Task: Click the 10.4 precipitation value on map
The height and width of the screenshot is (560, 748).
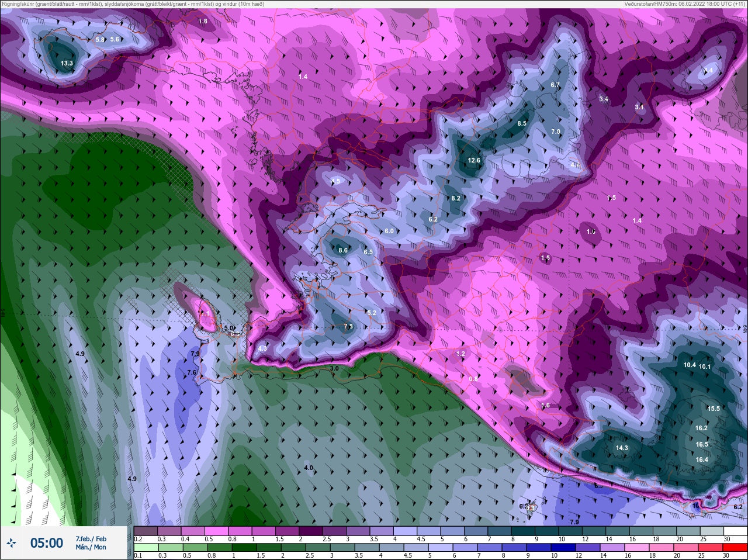Action: point(690,365)
